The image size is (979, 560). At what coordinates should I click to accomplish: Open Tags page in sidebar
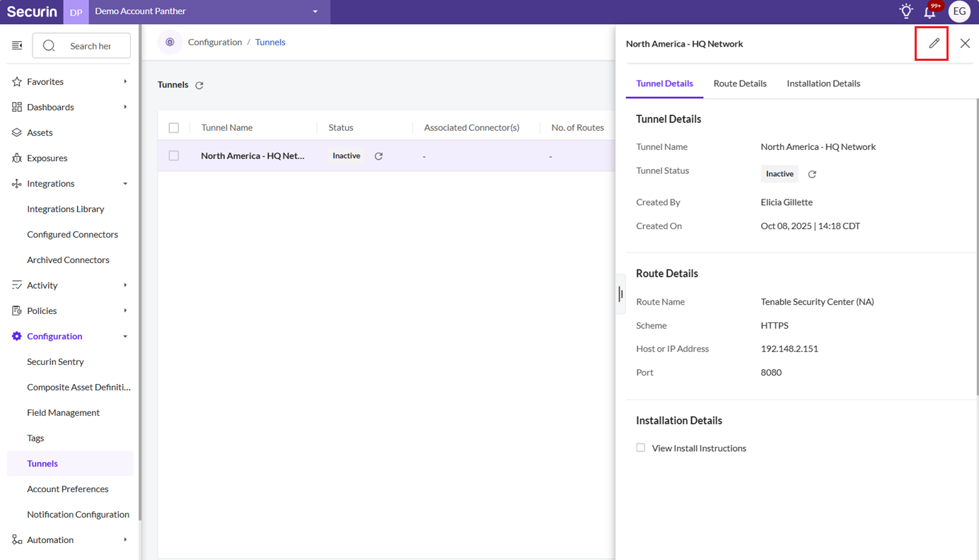click(x=35, y=438)
